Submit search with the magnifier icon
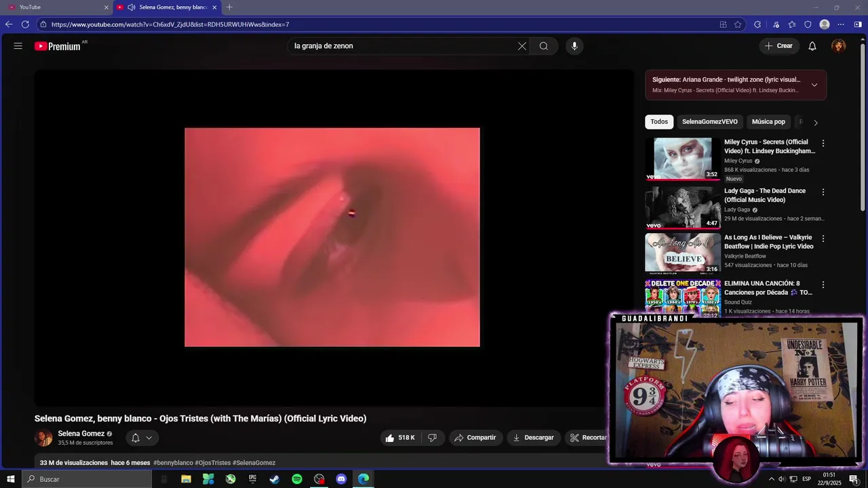 544,46
